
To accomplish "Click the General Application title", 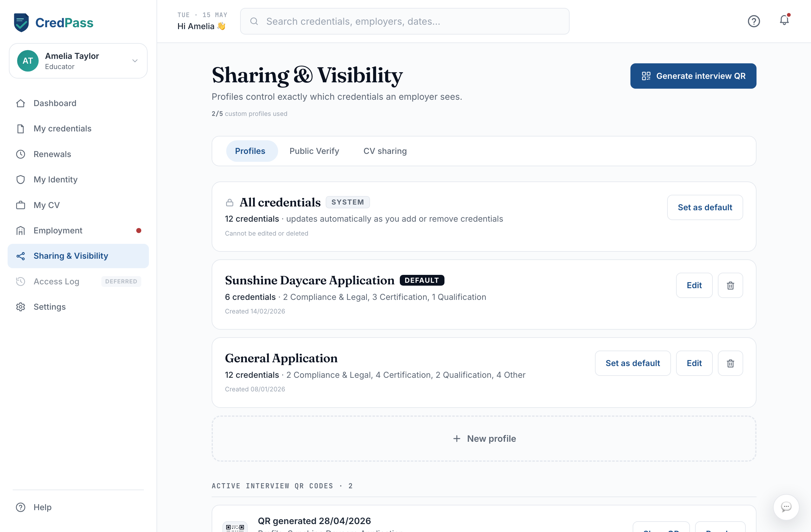I will click(281, 358).
